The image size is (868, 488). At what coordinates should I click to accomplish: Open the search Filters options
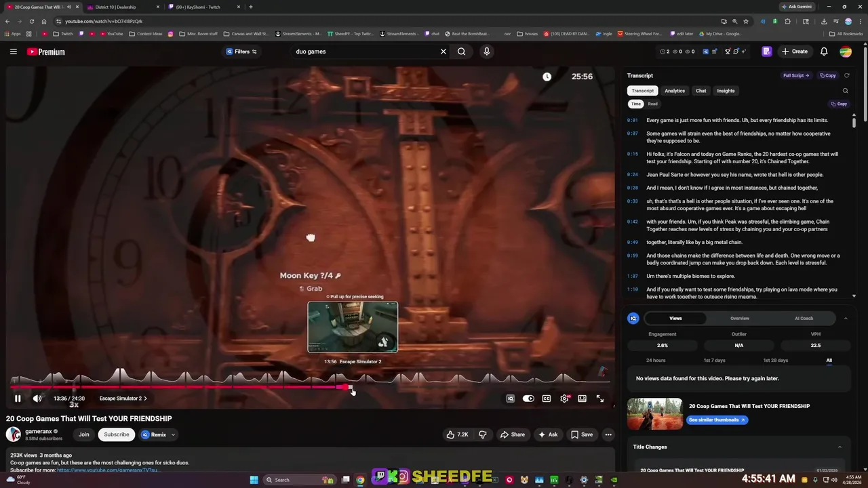pos(242,52)
